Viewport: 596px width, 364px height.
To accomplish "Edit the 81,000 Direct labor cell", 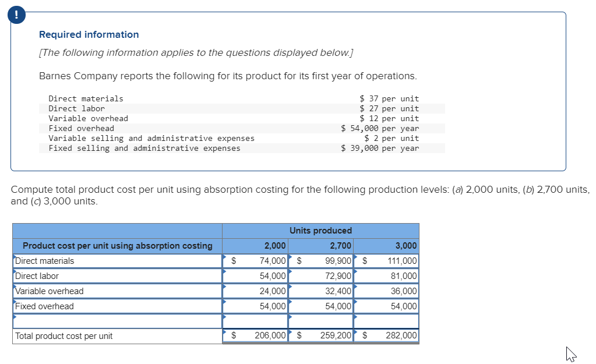I will 386,276.
